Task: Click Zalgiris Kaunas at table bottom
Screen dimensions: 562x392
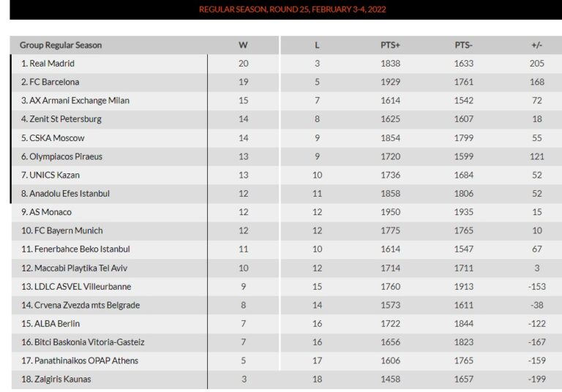Action: 56,380
